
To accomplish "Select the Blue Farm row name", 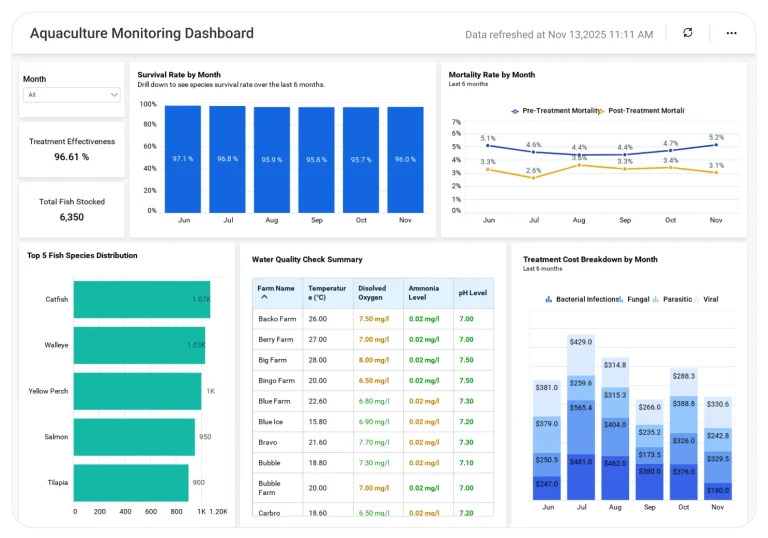I will 274,401.
